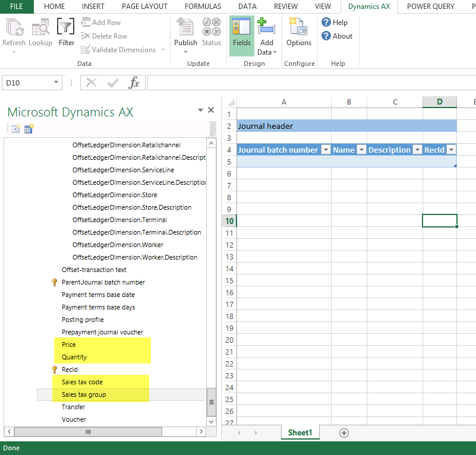The image size is (476, 455).
Task: Click the Add Row button
Action: click(100, 23)
